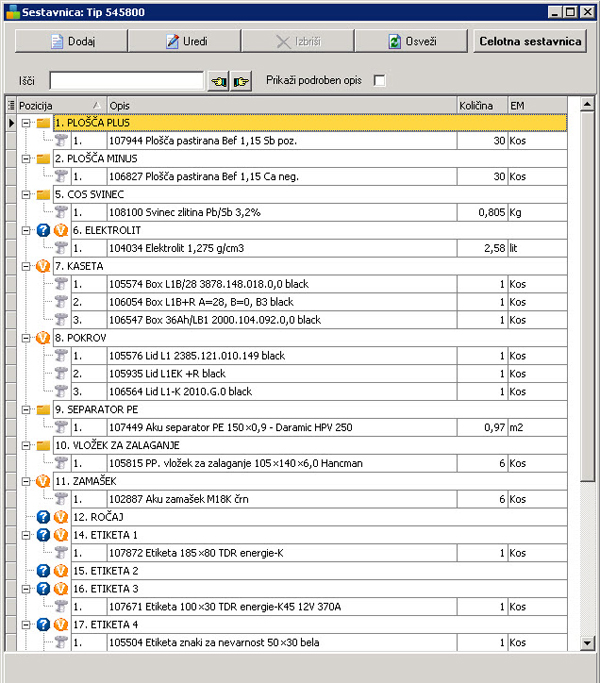Screen dimensions: 600x683
Task: Select row 106827 Plošča pastirana Ca neg.
Action: point(319,176)
